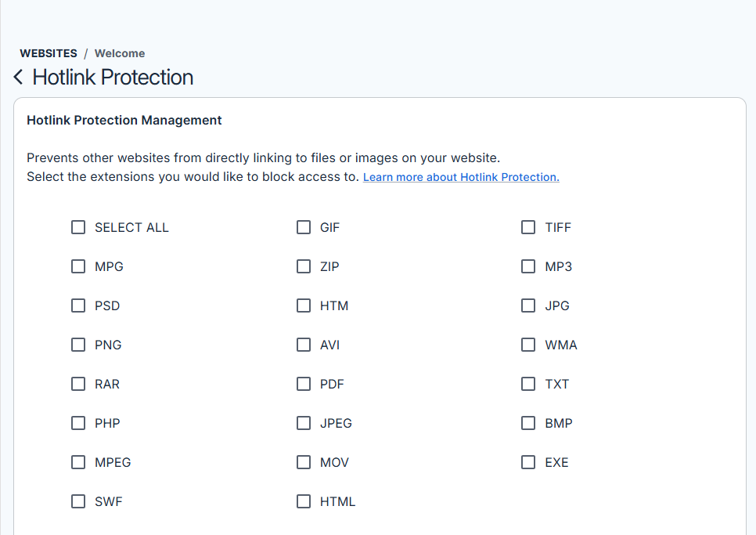Enable the SELECT ALL checkbox
This screenshot has height=535, width=756.
[x=78, y=227]
